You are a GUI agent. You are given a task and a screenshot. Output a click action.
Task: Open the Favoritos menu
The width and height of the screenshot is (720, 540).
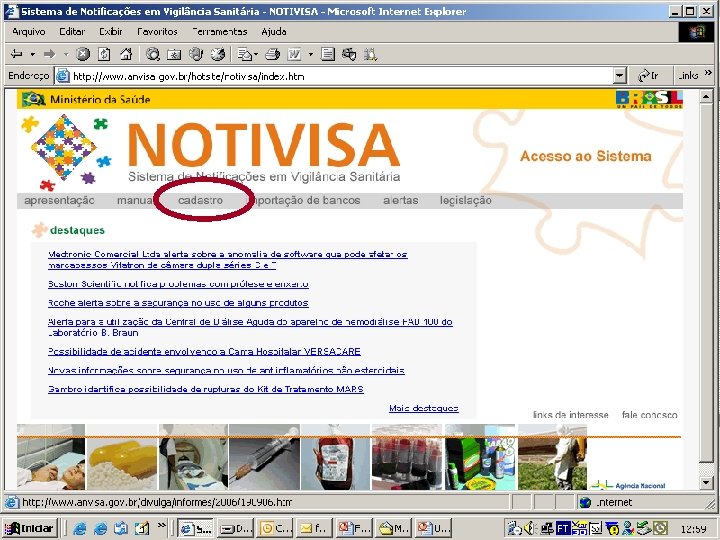click(x=157, y=32)
